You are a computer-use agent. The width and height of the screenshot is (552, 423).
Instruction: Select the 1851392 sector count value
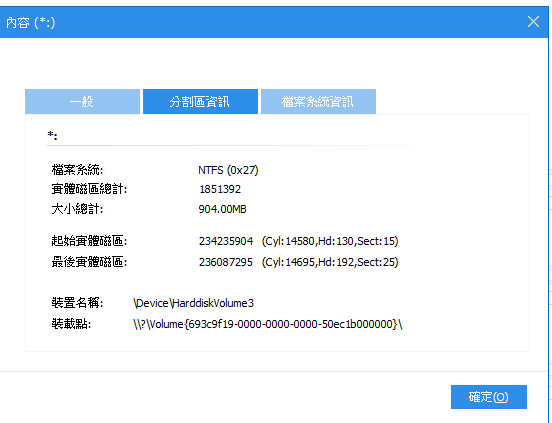pos(220,189)
